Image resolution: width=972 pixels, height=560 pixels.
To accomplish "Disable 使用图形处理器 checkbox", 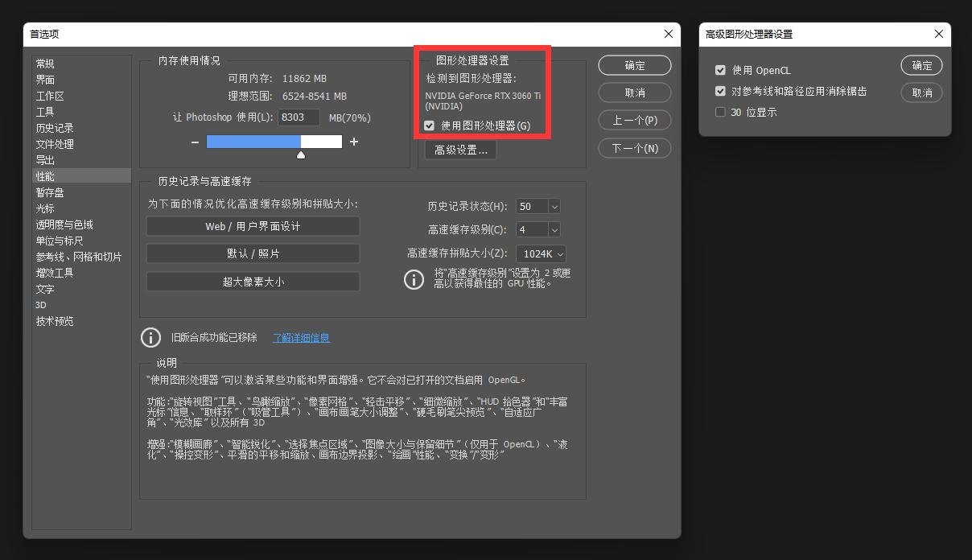I will tap(429, 126).
